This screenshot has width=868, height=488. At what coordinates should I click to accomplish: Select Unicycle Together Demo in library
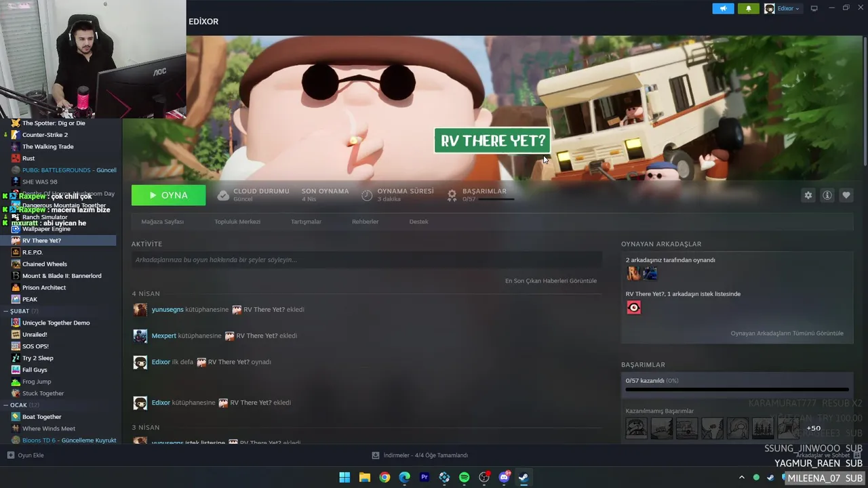click(x=56, y=323)
